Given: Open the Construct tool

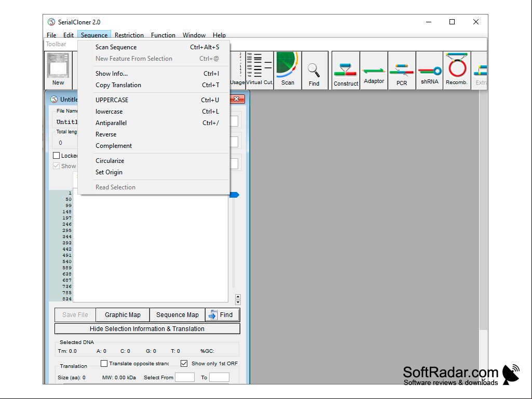Looking at the screenshot, I should coord(346,70).
